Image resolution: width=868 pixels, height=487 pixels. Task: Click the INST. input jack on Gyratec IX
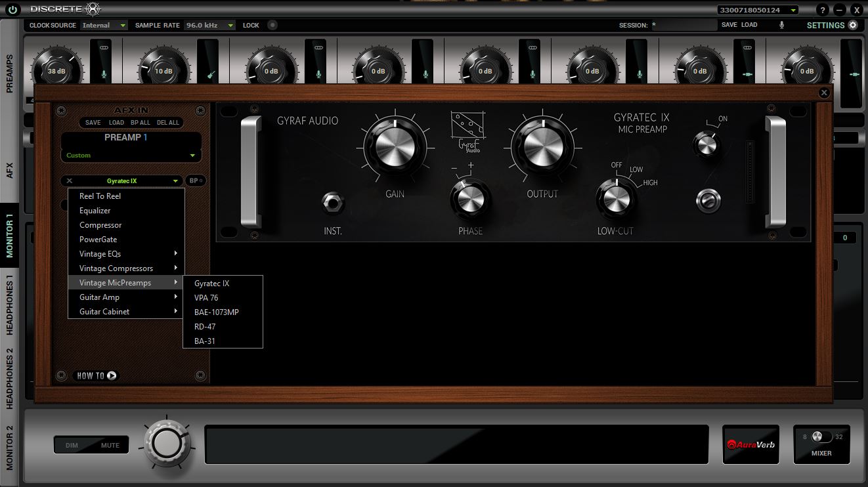click(334, 203)
